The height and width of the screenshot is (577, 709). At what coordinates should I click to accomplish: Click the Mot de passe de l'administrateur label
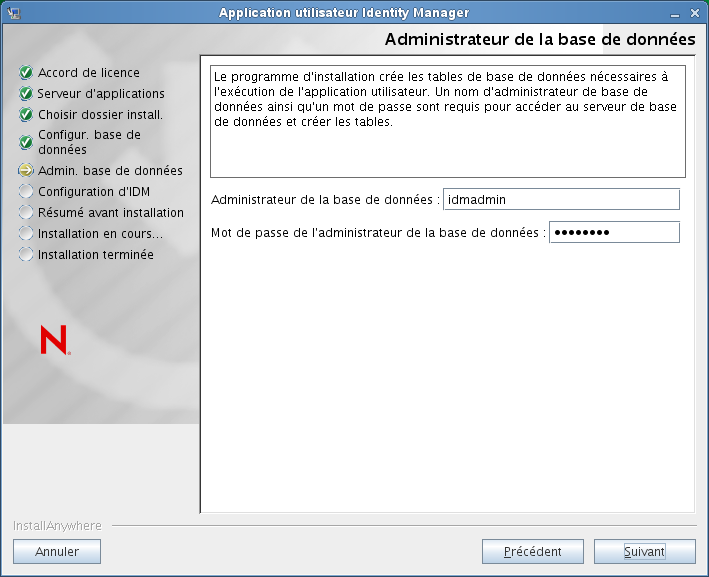coord(378,232)
